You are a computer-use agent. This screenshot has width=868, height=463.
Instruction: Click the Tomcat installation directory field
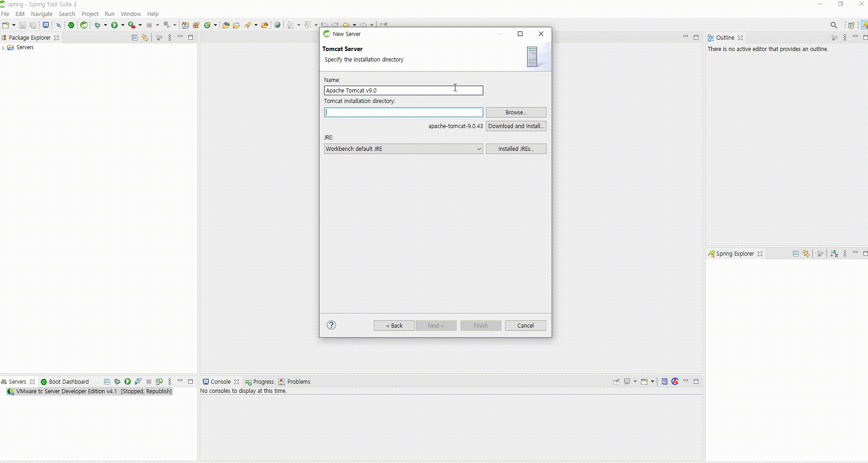click(403, 113)
